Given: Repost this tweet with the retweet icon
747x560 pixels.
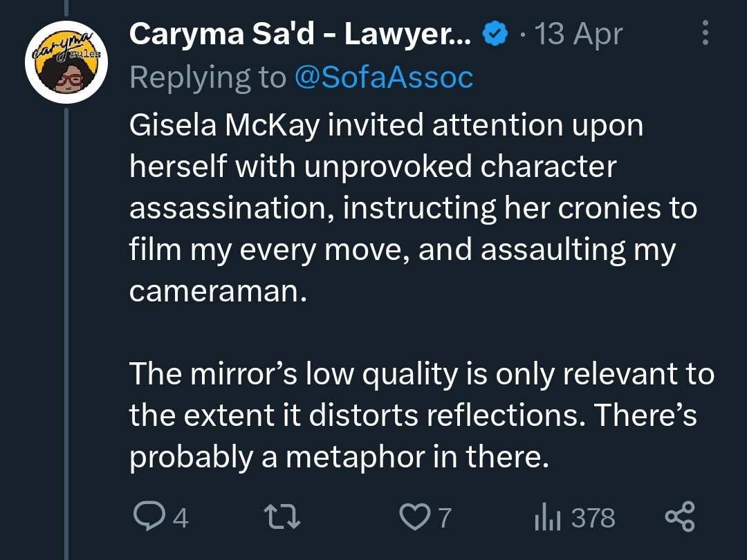Looking at the screenshot, I should pyautogui.click(x=282, y=517).
